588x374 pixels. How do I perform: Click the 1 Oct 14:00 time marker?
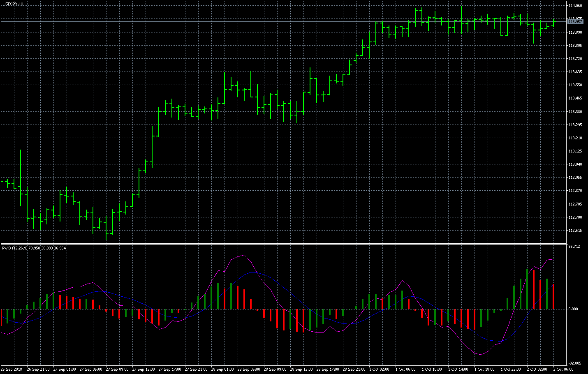click(x=458, y=369)
